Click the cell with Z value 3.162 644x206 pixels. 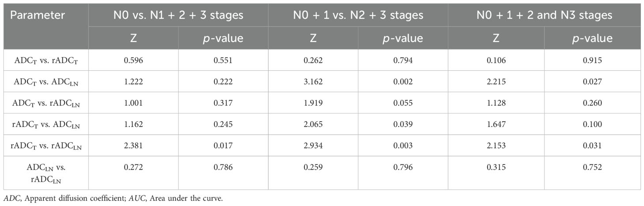[x=313, y=82]
